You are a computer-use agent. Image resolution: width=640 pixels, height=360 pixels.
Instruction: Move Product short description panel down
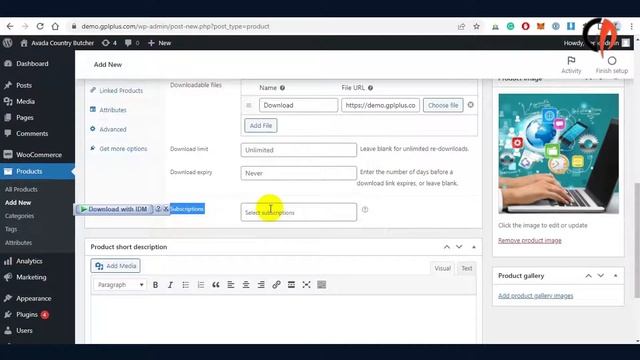(459, 247)
